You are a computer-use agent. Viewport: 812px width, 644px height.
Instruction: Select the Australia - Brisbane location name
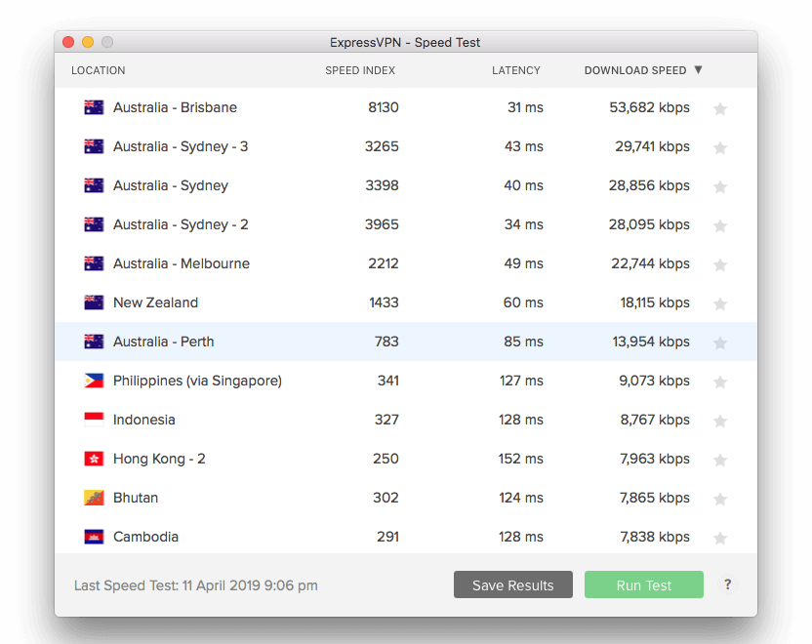pyautogui.click(x=175, y=107)
